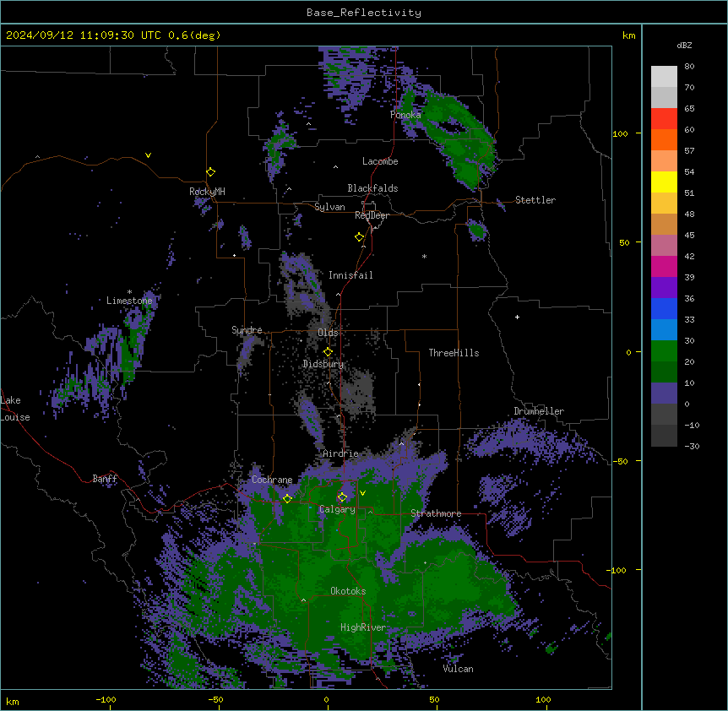
Task: Click the yellow diamond marker beside Olds
Action: pyautogui.click(x=328, y=352)
